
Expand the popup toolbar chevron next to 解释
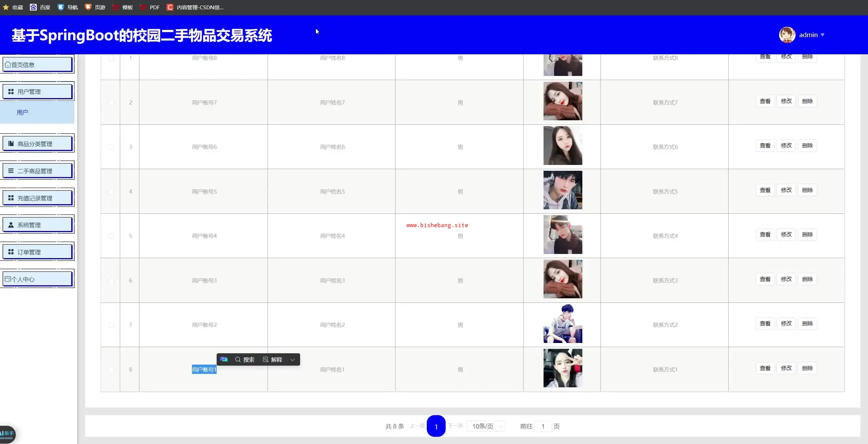click(293, 359)
